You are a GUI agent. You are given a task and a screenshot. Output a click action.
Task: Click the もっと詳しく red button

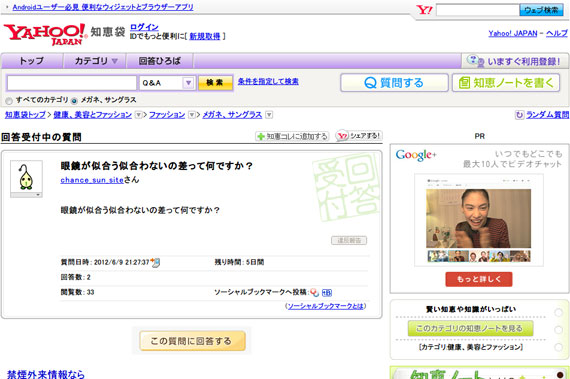coord(479,279)
